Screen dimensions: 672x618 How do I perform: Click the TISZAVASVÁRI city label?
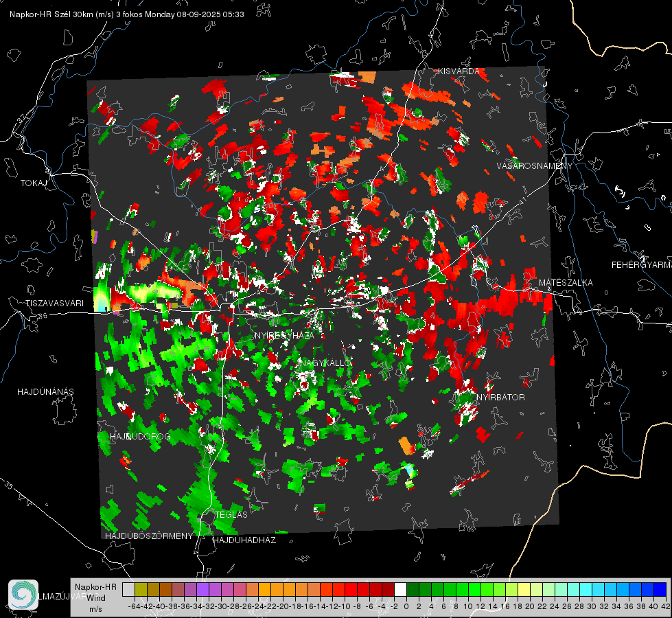click(x=54, y=304)
